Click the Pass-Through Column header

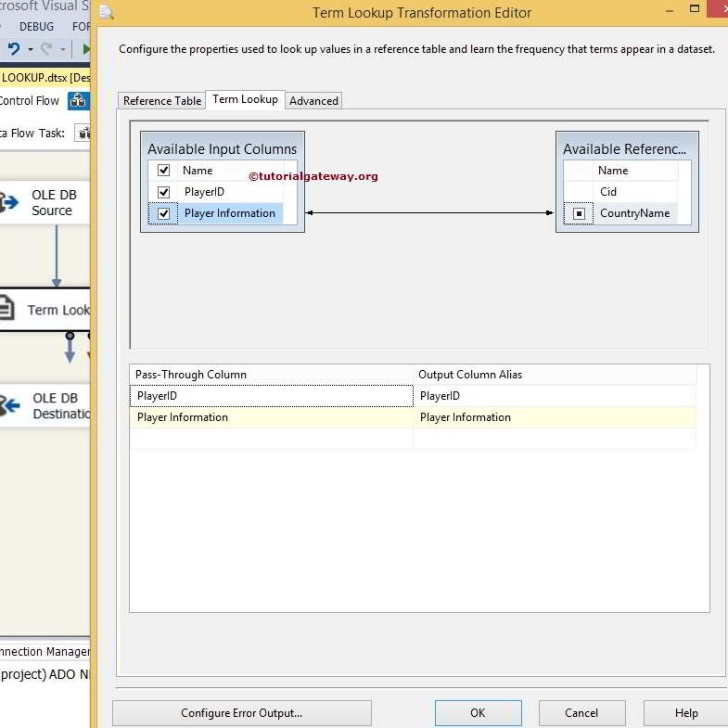[271, 375]
